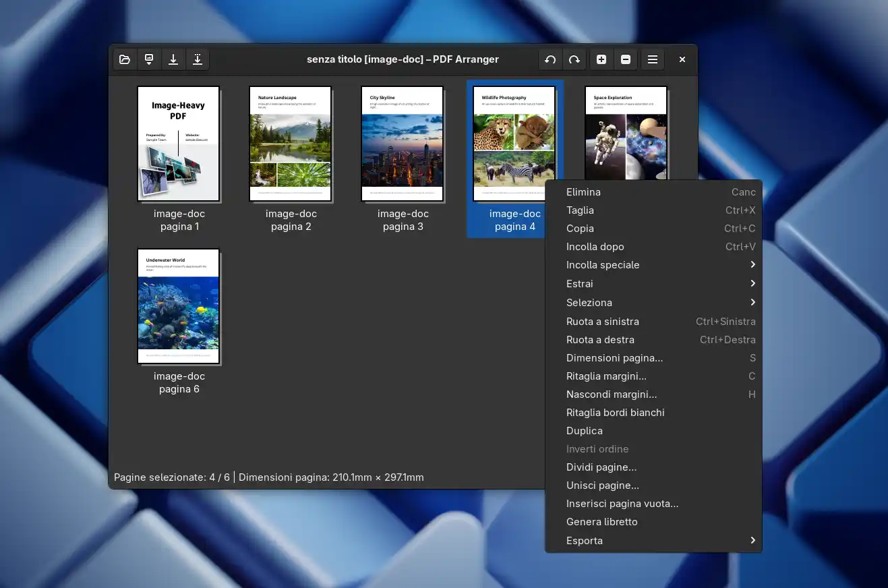
Task: Click the Save As icon
Action: (197, 59)
